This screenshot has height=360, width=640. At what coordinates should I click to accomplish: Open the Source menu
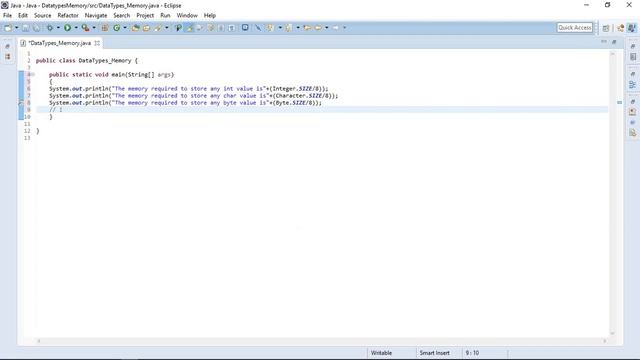coord(42,16)
